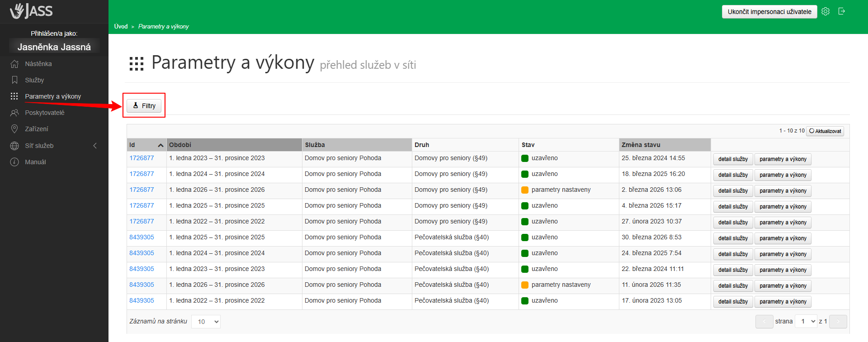Open Služby in sidebar

click(x=34, y=80)
